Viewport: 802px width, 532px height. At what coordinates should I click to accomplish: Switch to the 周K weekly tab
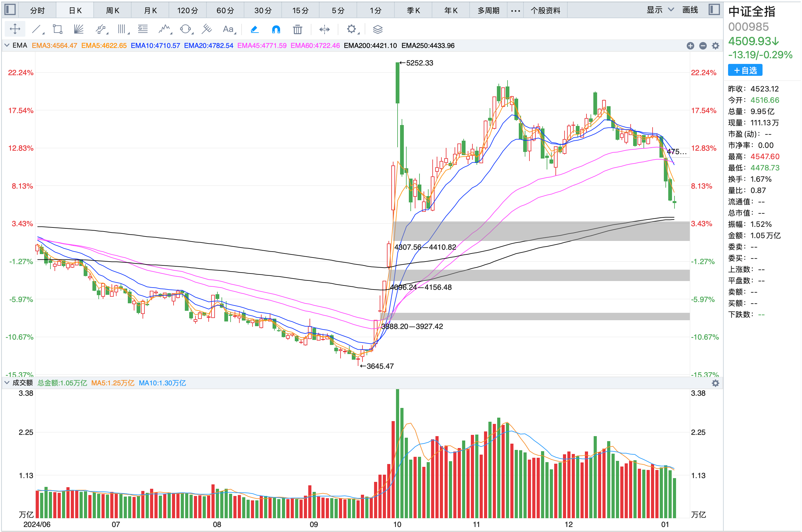point(113,11)
